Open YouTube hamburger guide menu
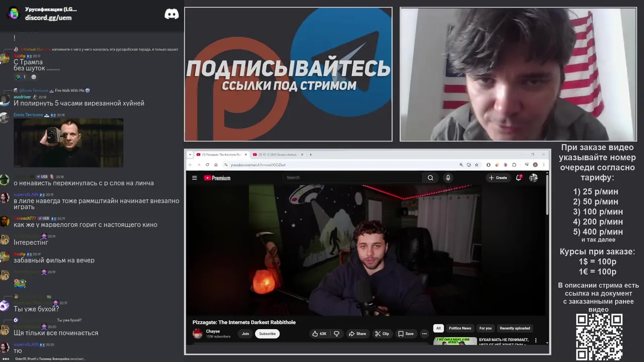The image size is (644, 362). point(194,177)
